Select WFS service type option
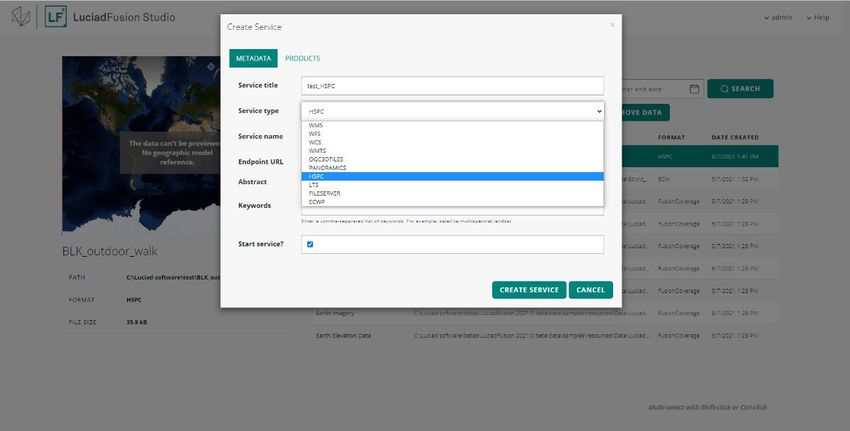 452,133
